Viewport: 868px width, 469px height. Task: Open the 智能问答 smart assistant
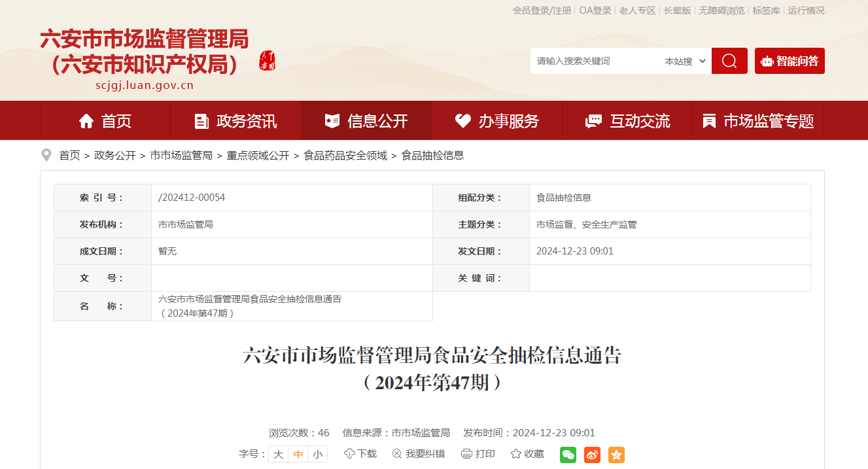point(790,61)
